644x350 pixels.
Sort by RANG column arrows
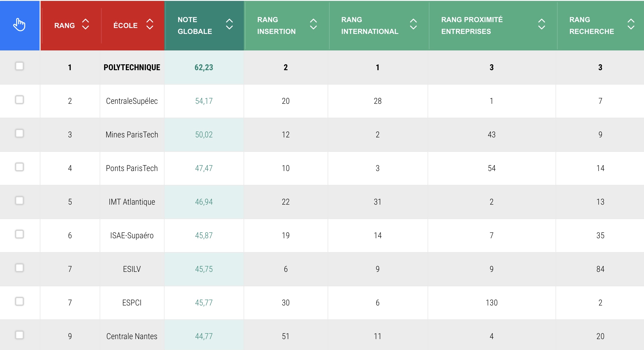pyautogui.click(x=86, y=24)
